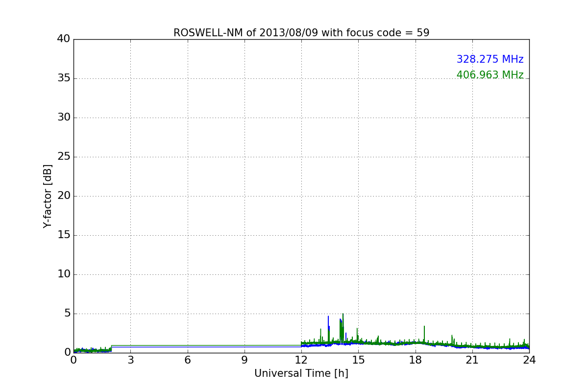Select the 328.275 MHz legend label
The height and width of the screenshot is (392, 588).
coord(490,59)
